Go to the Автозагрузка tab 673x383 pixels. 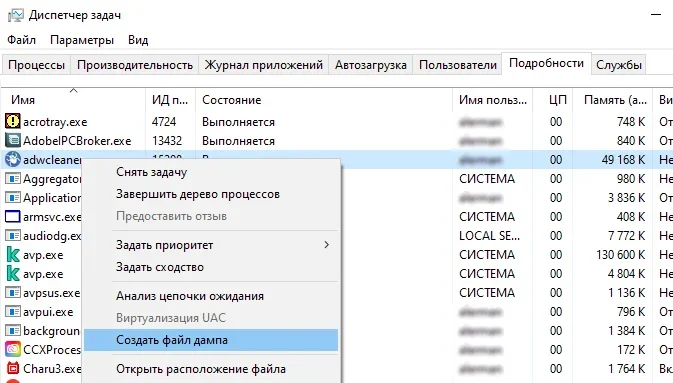(x=371, y=65)
